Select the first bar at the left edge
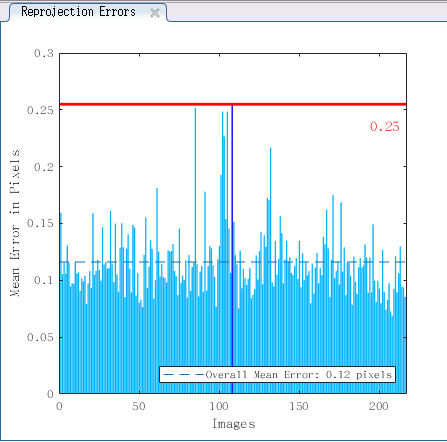Screen dimensions: 447x442 (61, 303)
